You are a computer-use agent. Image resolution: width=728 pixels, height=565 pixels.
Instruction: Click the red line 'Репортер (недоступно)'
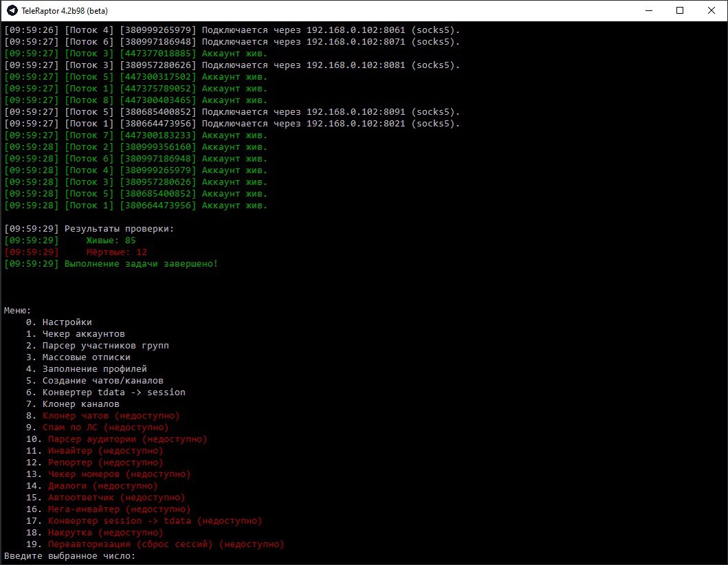(x=106, y=463)
